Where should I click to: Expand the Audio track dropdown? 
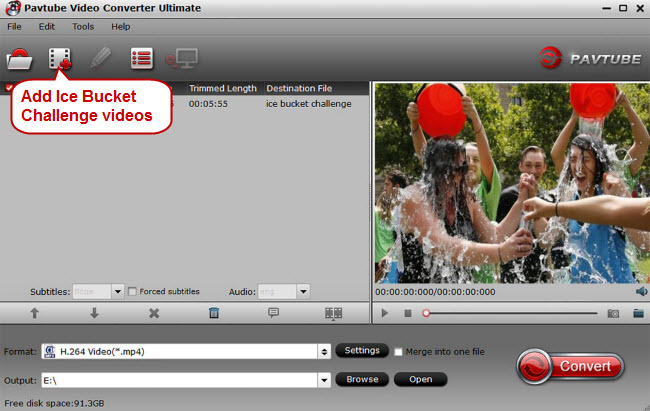303,292
